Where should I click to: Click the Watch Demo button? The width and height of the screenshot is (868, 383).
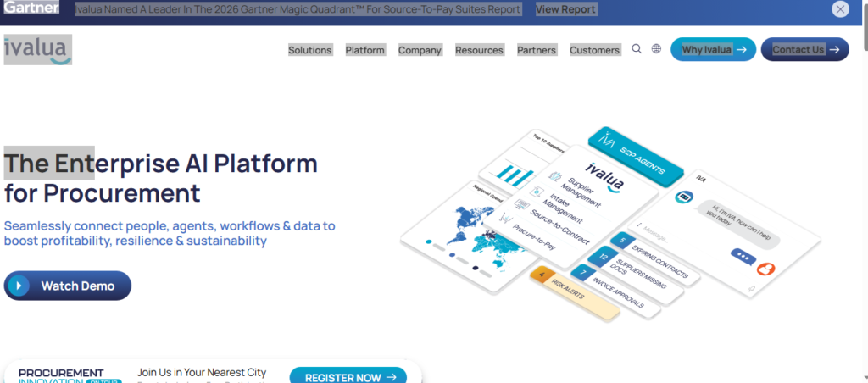point(68,286)
